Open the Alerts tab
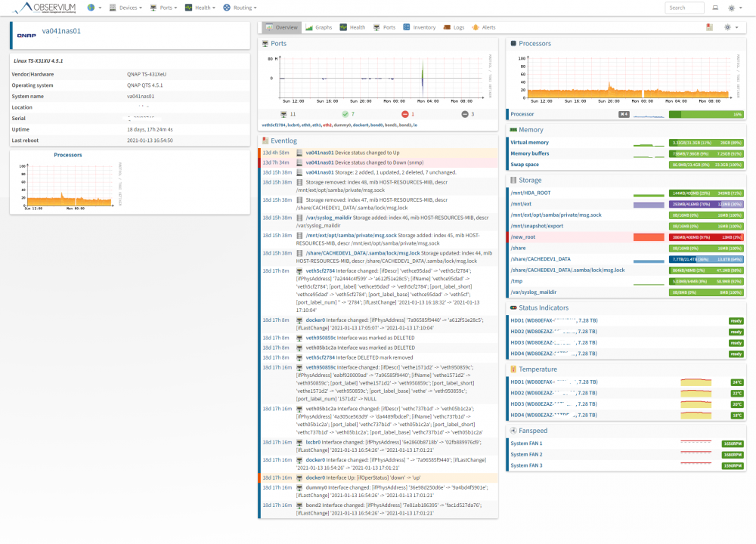Image resolution: width=756 pixels, height=544 pixels. pos(484,27)
